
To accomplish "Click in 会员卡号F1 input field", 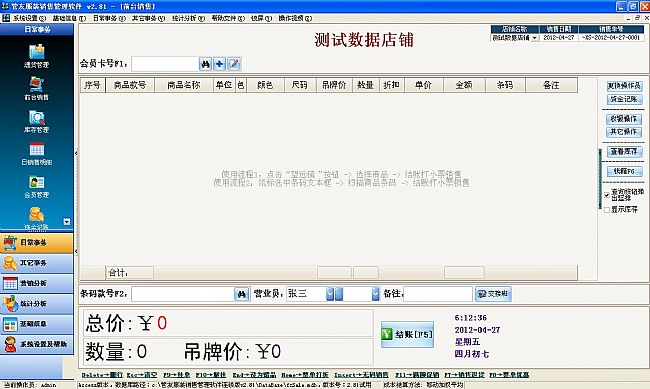I will 165,64.
